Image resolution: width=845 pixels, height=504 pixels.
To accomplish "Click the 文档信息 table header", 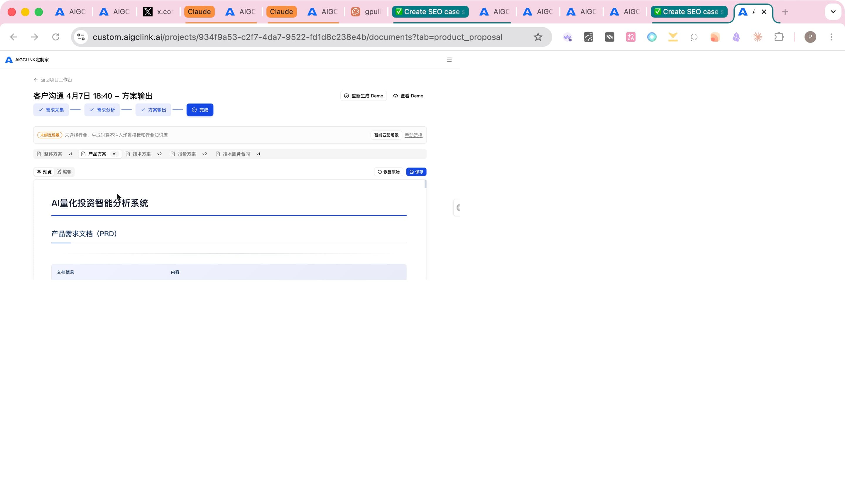I will point(65,272).
